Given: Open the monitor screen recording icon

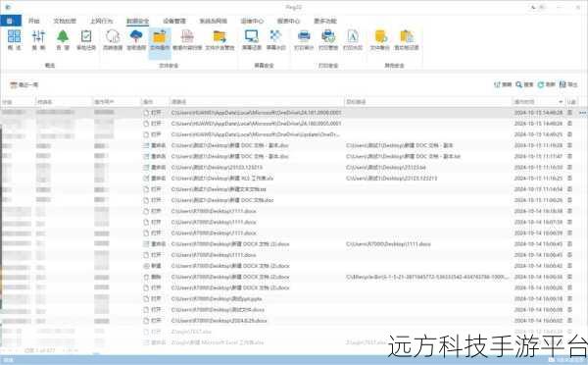Looking at the screenshot, I should (252, 40).
